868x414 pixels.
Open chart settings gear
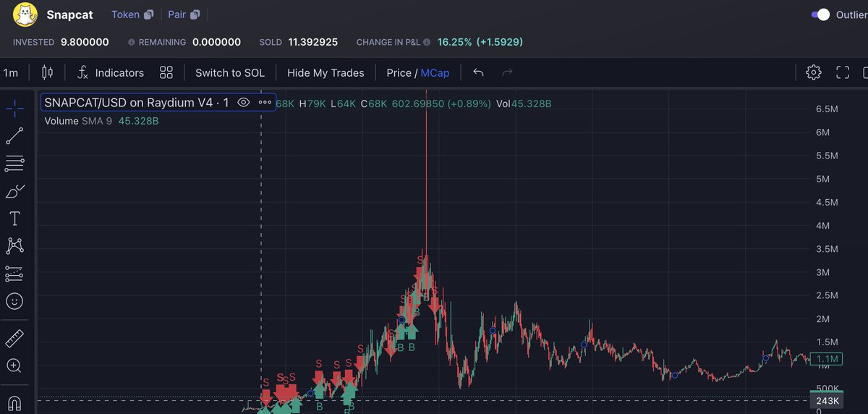[814, 72]
